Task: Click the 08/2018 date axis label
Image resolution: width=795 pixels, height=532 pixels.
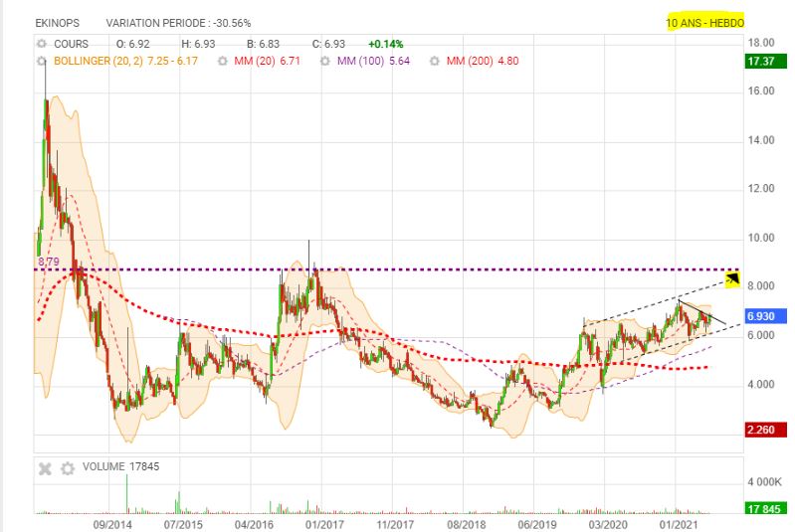Action: pyautogui.click(x=466, y=525)
